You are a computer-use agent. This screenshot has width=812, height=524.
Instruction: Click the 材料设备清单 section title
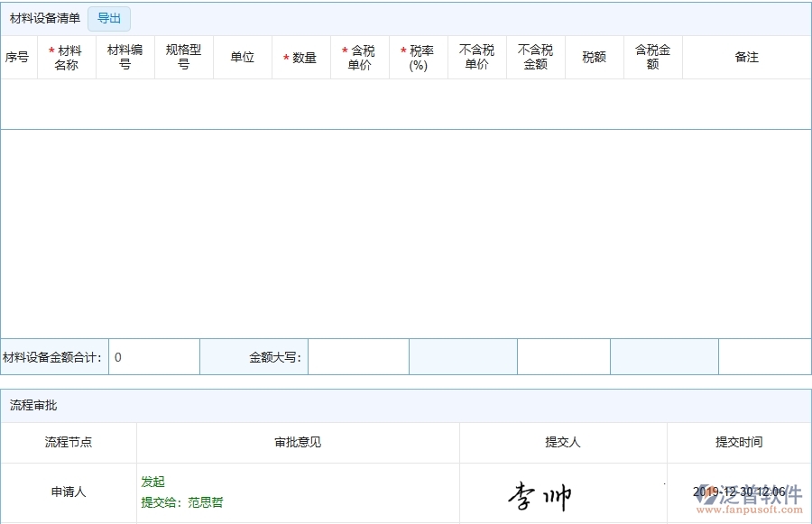click(45, 16)
